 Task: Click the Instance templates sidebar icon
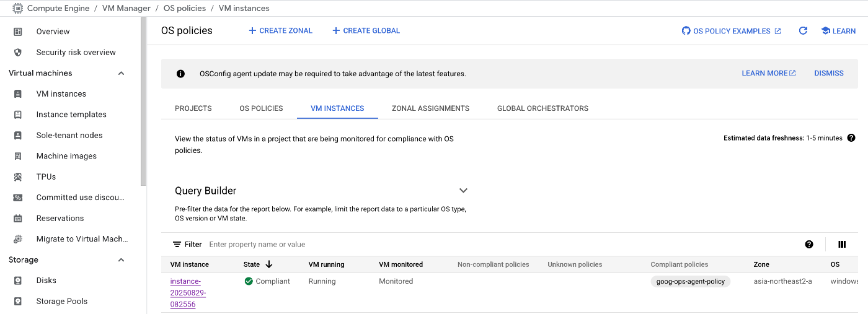point(18,115)
